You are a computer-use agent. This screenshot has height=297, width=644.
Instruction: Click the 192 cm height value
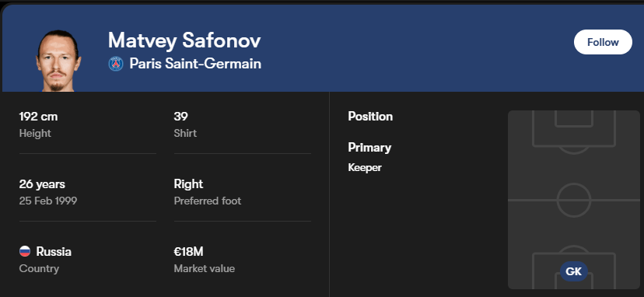38,117
